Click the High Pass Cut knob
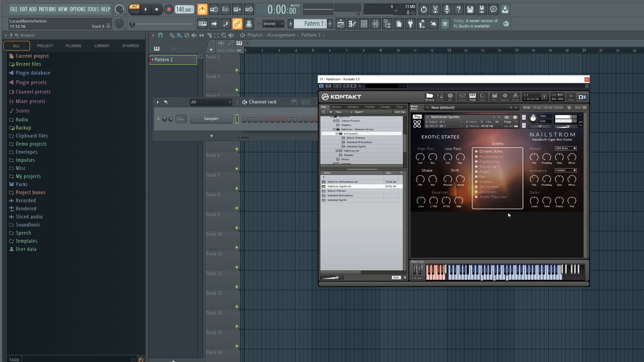This screenshot has width=644, height=362. point(420,157)
